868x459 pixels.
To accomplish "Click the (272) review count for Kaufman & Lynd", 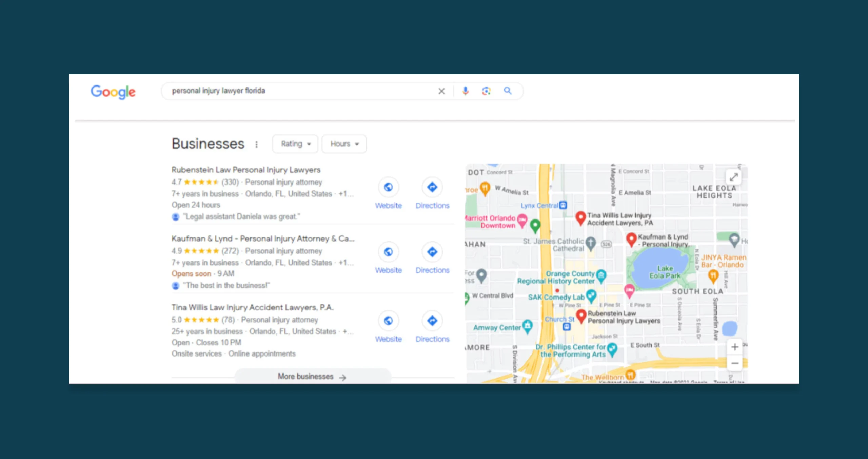I will (x=230, y=251).
